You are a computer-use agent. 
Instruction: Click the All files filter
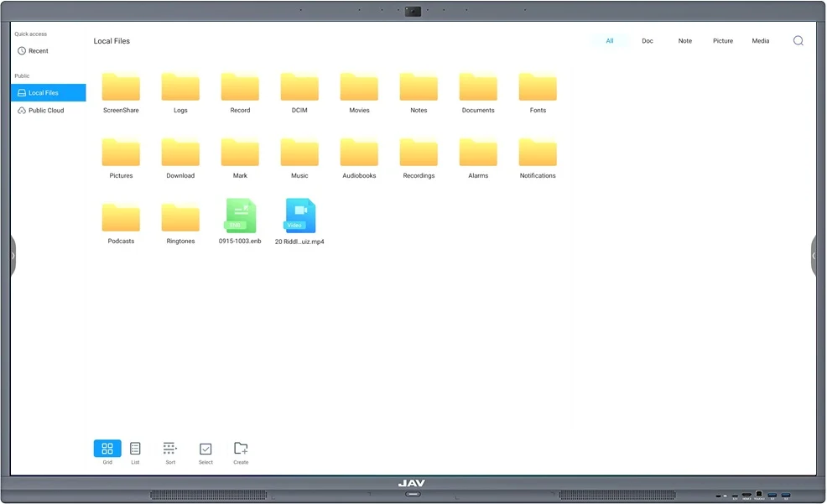coord(610,40)
